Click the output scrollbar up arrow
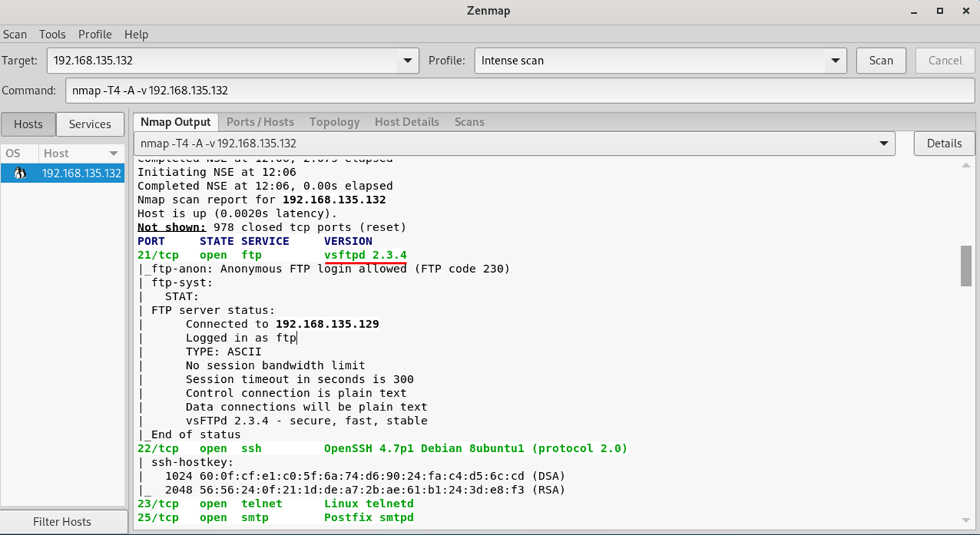 pyautogui.click(x=966, y=165)
